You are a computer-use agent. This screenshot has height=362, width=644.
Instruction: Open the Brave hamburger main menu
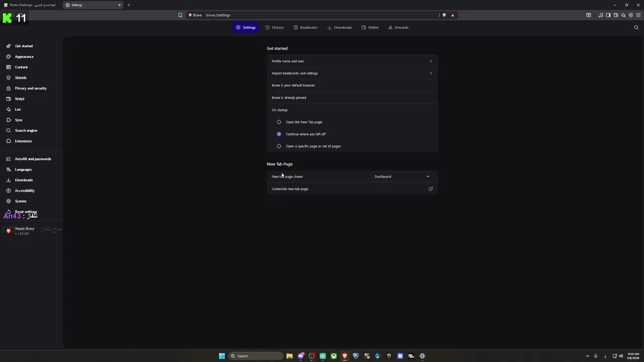[x=638, y=15]
